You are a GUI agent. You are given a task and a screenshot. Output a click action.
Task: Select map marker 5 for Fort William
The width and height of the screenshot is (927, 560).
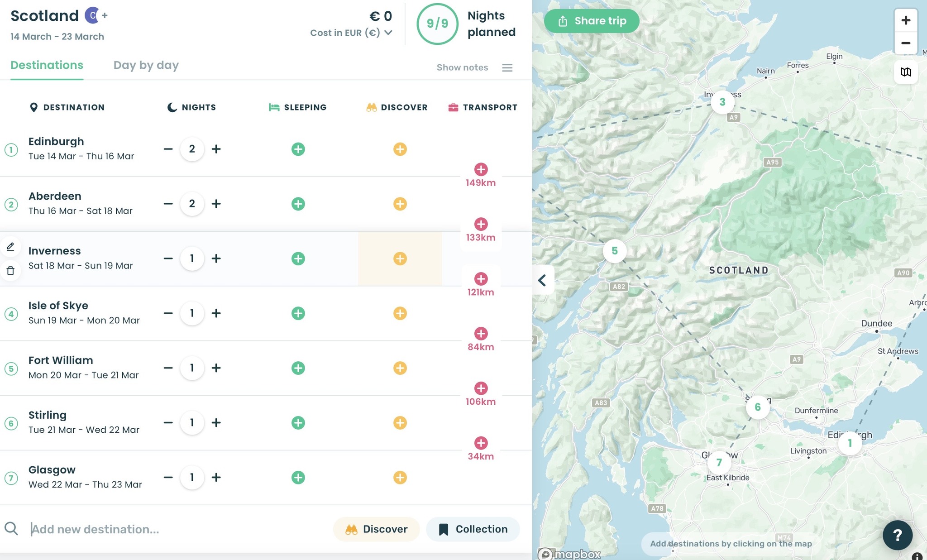tap(614, 251)
